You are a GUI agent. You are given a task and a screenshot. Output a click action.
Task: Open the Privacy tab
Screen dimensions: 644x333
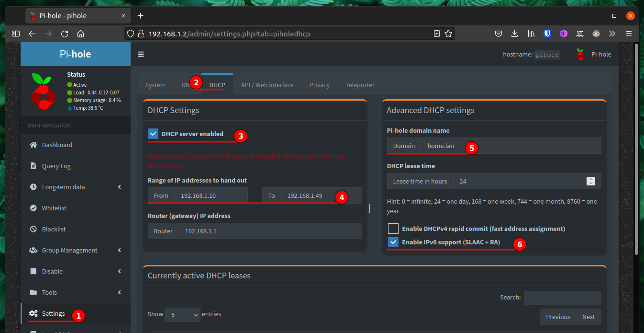[319, 85]
